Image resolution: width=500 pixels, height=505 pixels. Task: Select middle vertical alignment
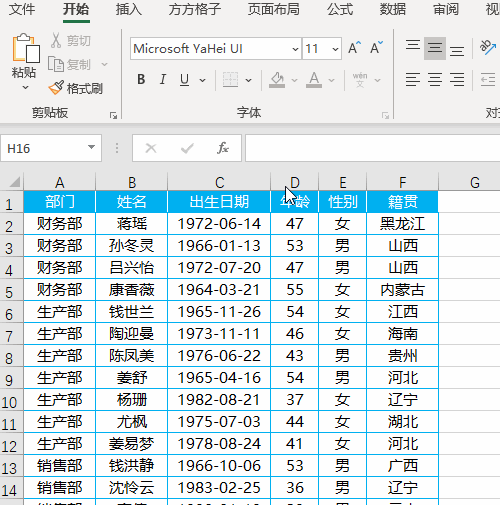coord(435,48)
